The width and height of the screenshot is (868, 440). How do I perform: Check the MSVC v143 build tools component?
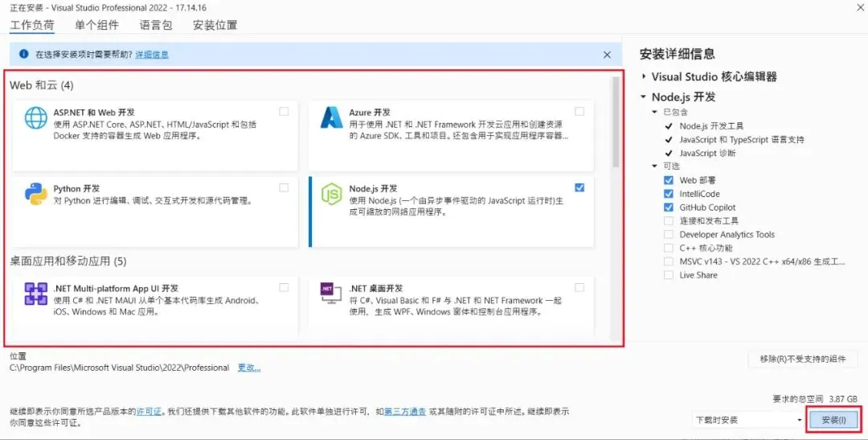coord(669,261)
